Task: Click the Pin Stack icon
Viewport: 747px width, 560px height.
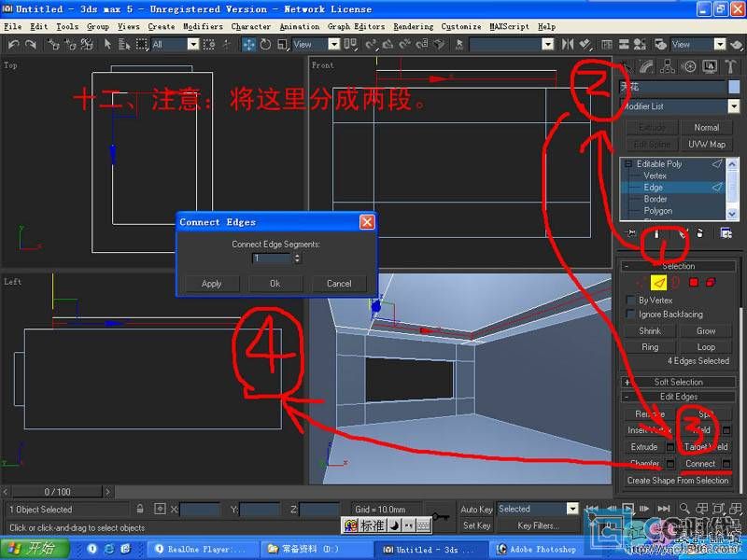Action: click(631, 233)
